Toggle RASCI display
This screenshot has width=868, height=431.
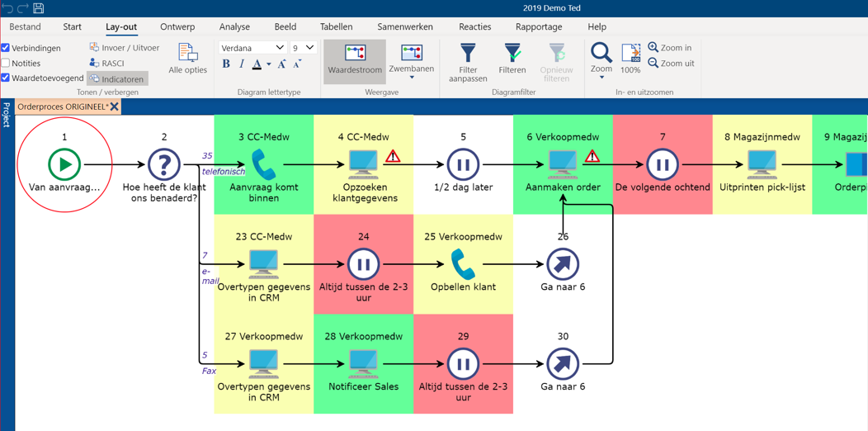(107, 63)
